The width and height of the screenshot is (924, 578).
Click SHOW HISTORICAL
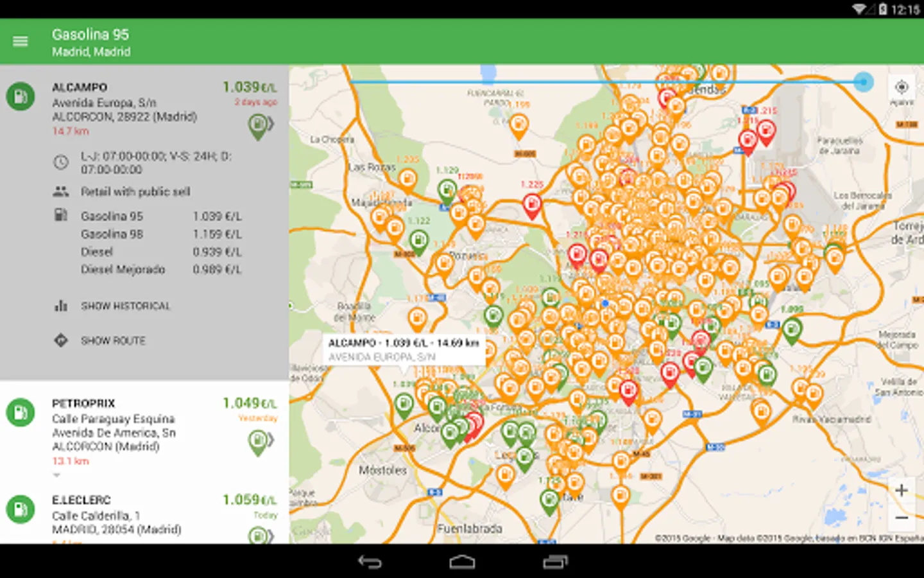126,306
